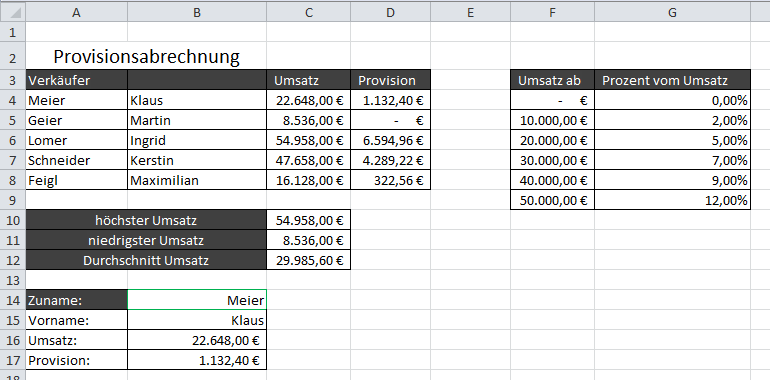Select the 54.958,00 € cell in row 6
This screenshot has height=380, width=770.
point(308,140)
